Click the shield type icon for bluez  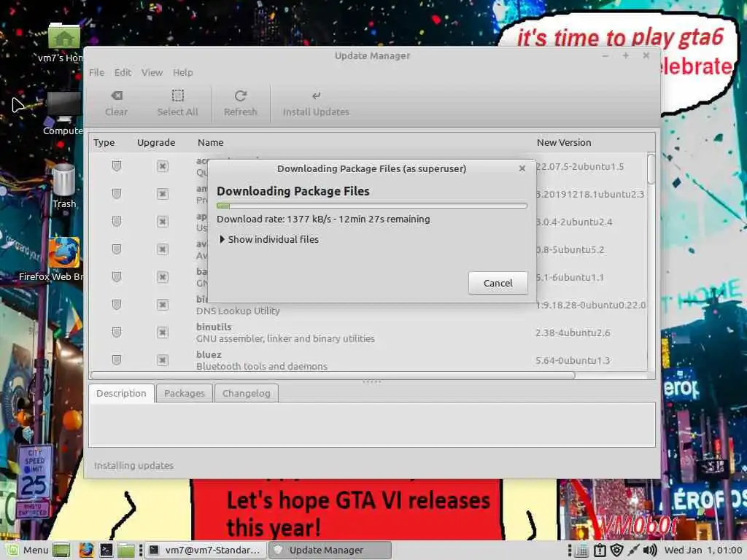(x=116, y=359)
